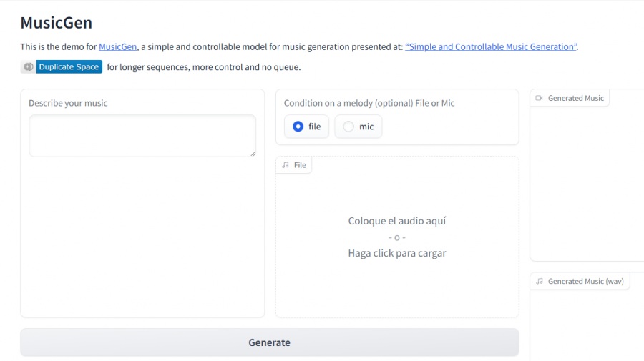This screenshot has width=644, height=361.
Task: Open the MusicGen hyperlink in the description
Action: point(117,47)
